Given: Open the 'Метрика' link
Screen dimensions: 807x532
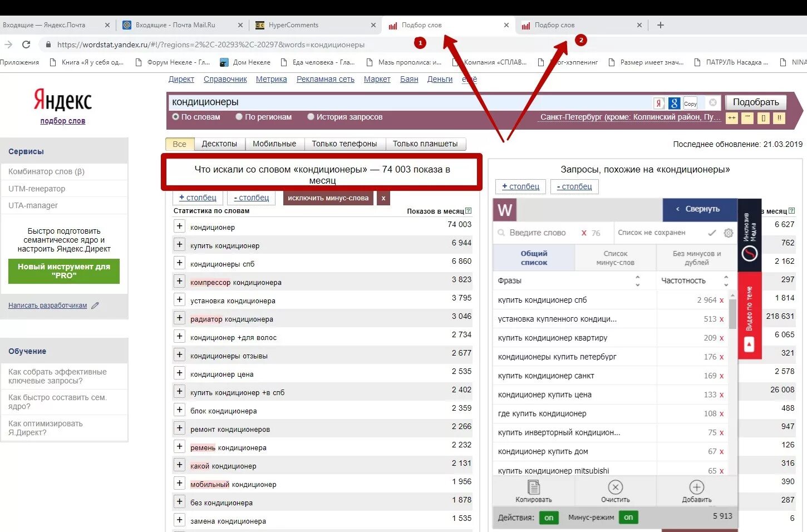Looking at the screenshot, I should pos(272,79).
